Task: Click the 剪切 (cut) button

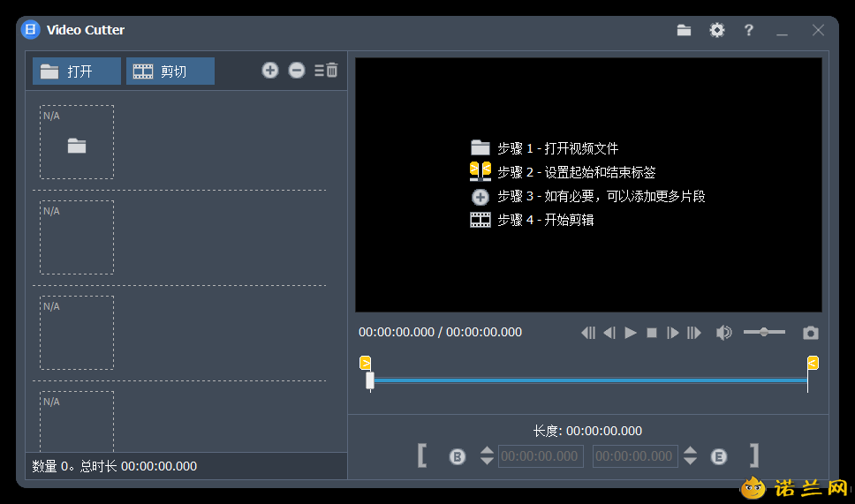Action: coord(170,71)
